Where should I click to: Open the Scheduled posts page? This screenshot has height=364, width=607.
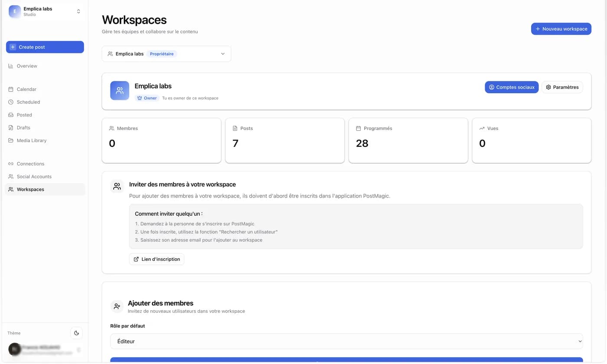tap(45, 102)
